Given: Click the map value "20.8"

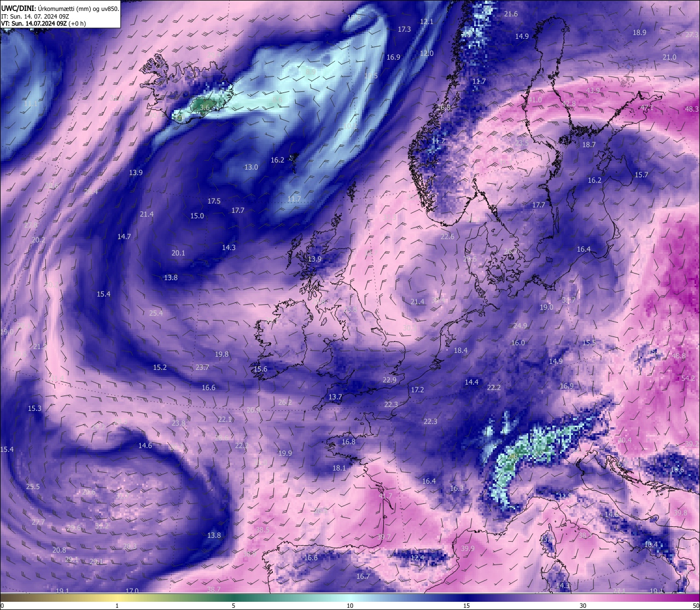Looking at the screenshot, I should pos(59,550).
